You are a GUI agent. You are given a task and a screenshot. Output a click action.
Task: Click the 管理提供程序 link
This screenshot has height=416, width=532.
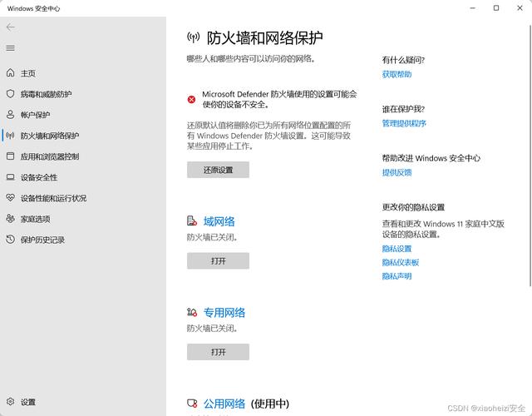[404, 123]
